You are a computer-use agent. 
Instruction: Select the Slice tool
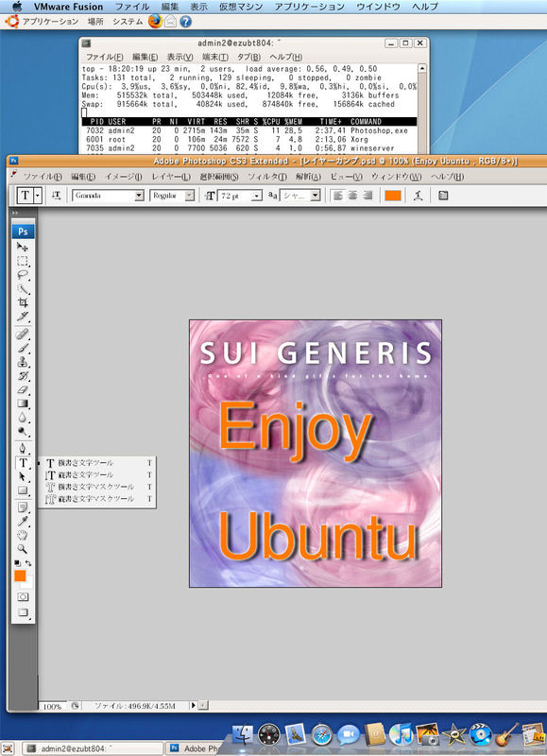(x=22, y=317)
